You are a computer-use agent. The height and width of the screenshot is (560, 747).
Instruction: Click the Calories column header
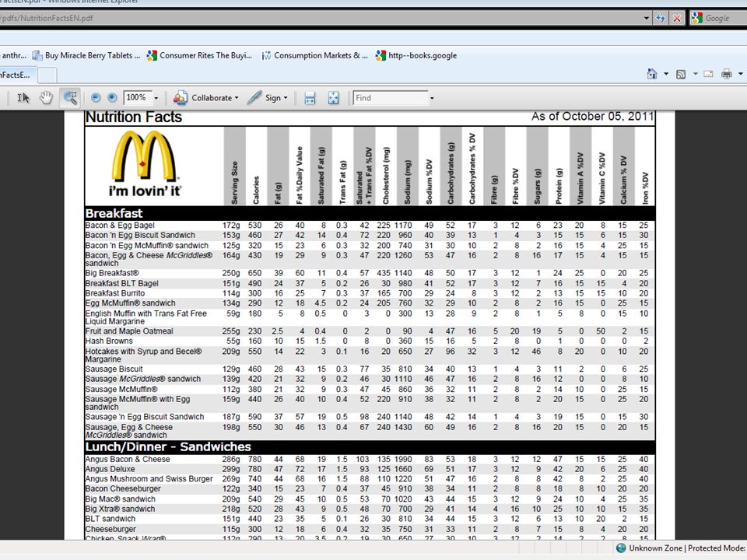tap(256, 190)
